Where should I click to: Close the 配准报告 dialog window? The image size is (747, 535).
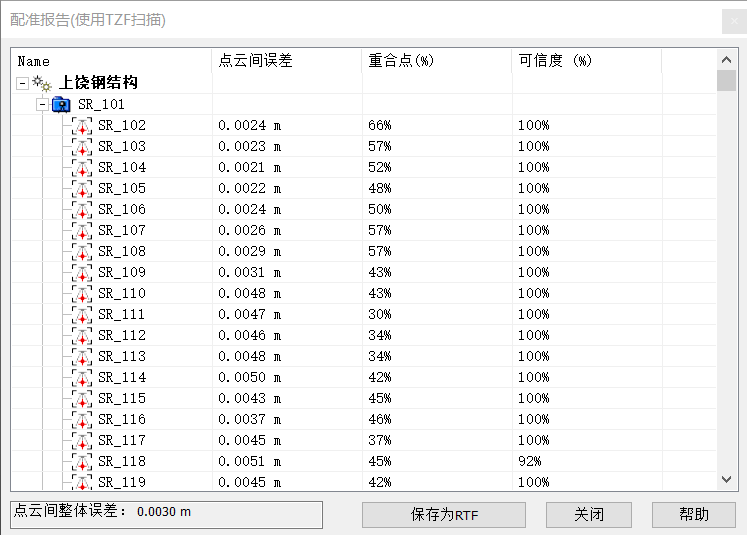(734, 21)
